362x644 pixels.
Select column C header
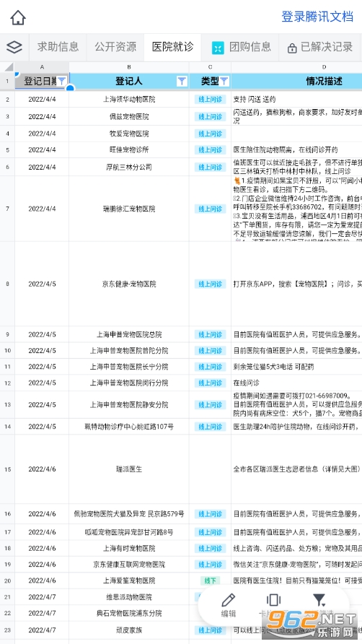[210, 67]
